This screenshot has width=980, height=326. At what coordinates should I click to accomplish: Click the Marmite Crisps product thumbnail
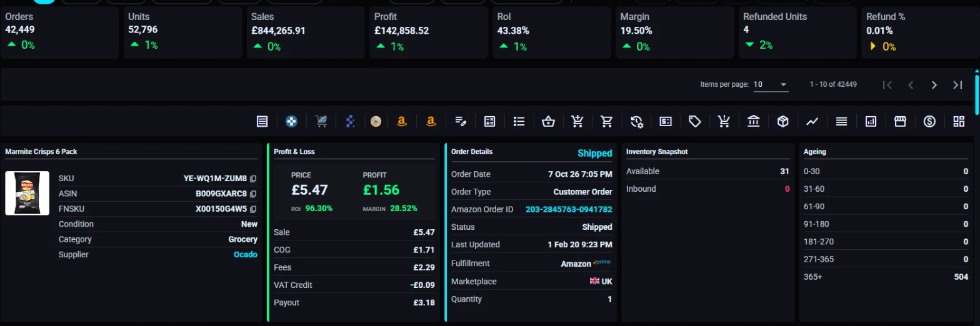27,193
